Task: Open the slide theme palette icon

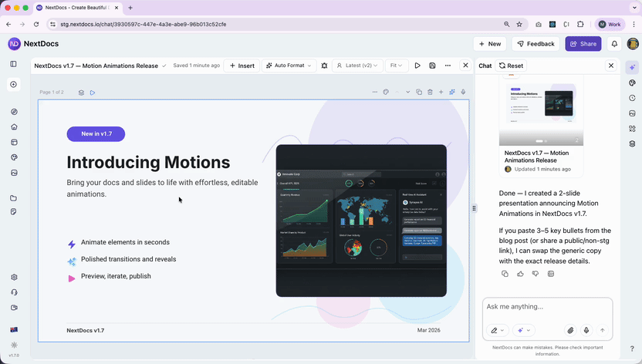Action: (386, 92)
